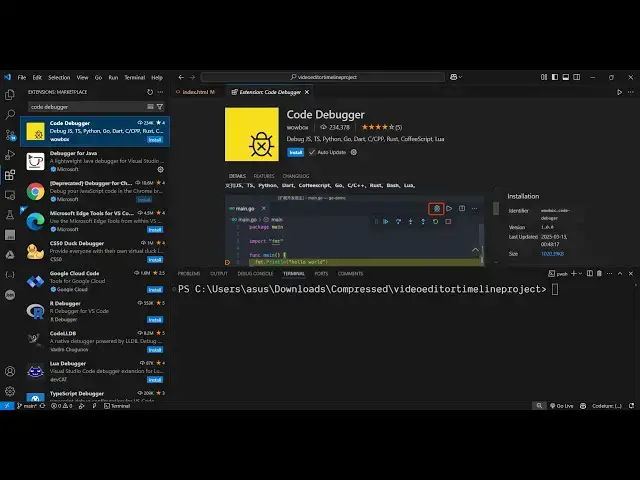Screen dimensions: 640x480
Task: Toggle the Auto Update checkbox
Action: 312,152
